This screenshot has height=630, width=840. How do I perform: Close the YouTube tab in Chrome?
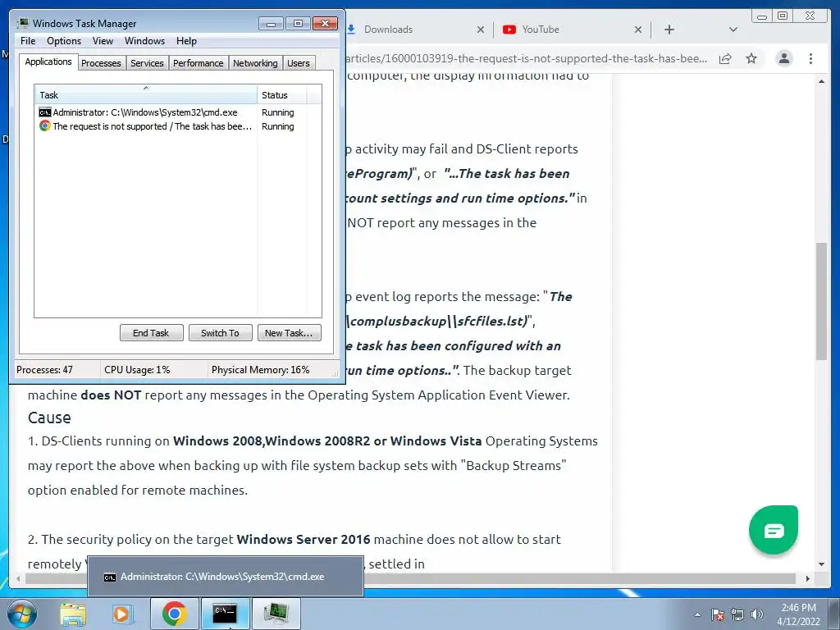click(638, 30)
